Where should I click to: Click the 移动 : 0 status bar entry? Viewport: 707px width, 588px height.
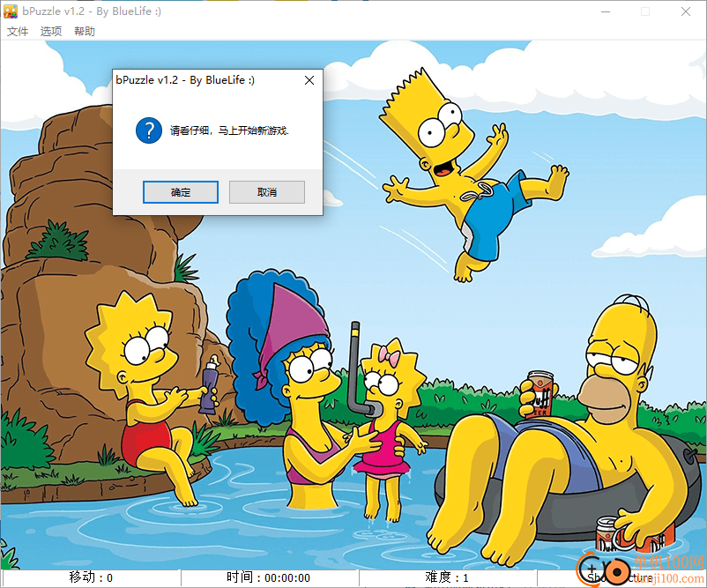coord(91,577)
